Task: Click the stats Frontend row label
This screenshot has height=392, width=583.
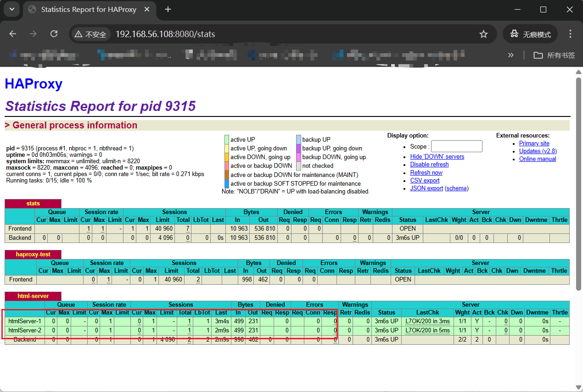Action: click(20, 228)
